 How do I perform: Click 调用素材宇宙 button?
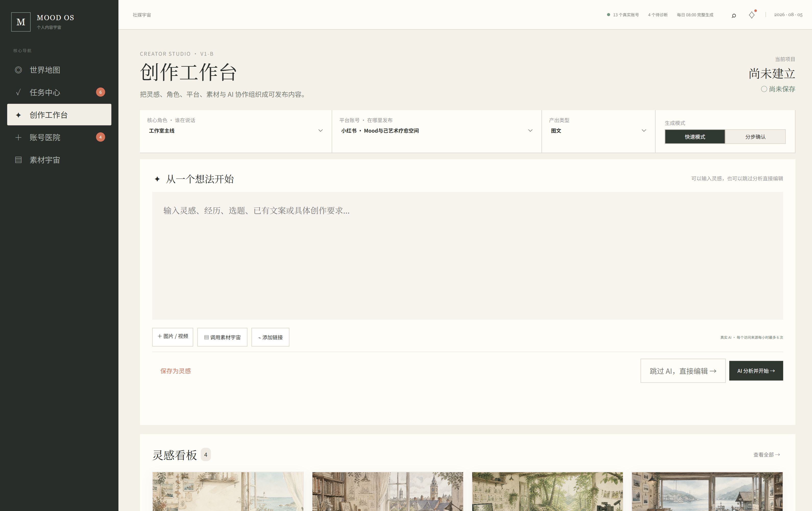pos(222,337)
